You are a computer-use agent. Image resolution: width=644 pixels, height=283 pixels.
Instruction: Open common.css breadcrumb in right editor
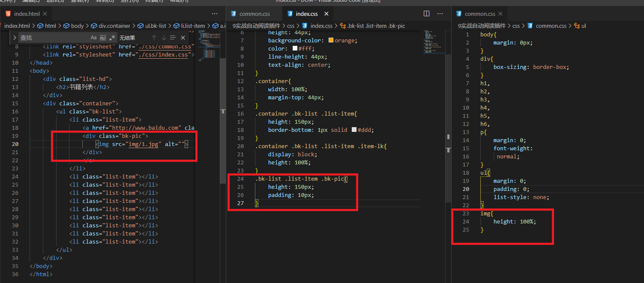[x=547, y=26]
